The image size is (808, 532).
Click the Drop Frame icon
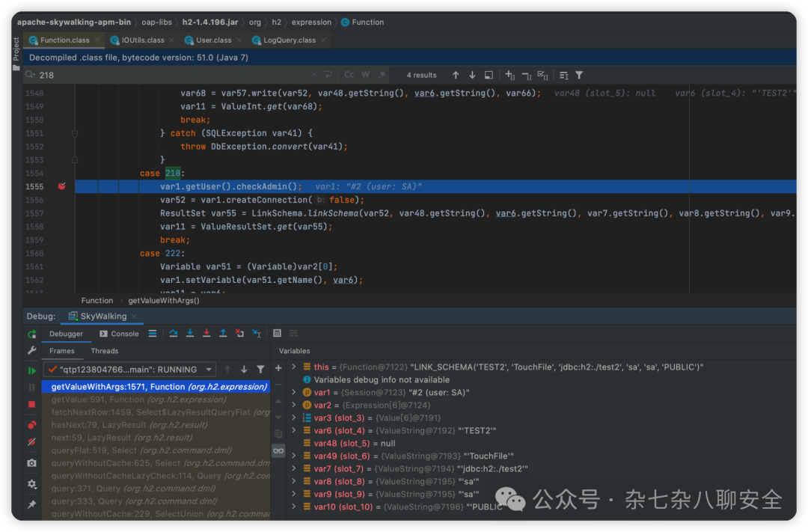click(x=239, y=334)
